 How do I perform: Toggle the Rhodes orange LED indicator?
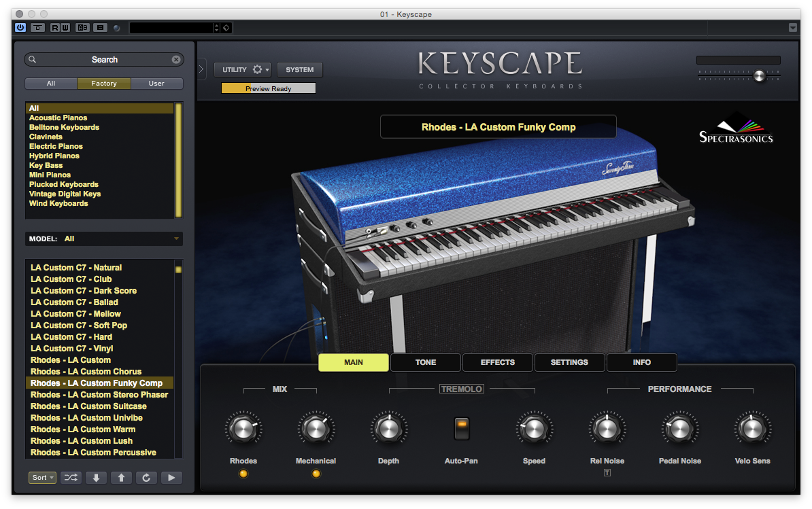click(x=243, y=473)
